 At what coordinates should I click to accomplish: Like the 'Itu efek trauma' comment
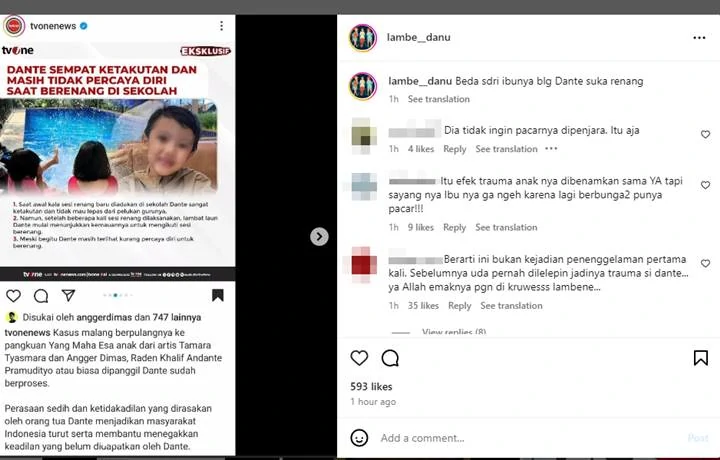pyautogui.click(x=705, y=185)
